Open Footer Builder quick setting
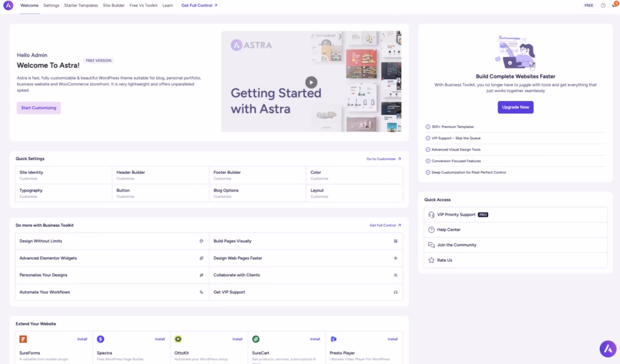This screenshot has width=620, height=364. (x=257, y=175)
